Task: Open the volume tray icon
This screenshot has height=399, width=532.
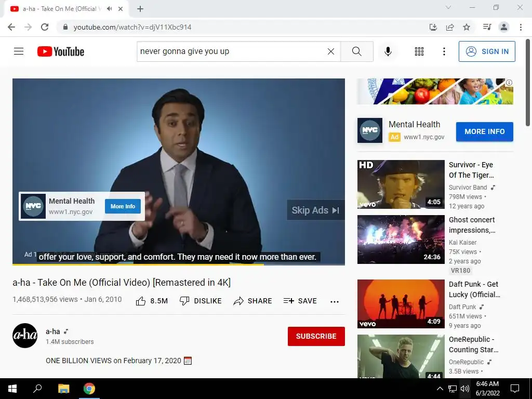Action: click(465, 389)
